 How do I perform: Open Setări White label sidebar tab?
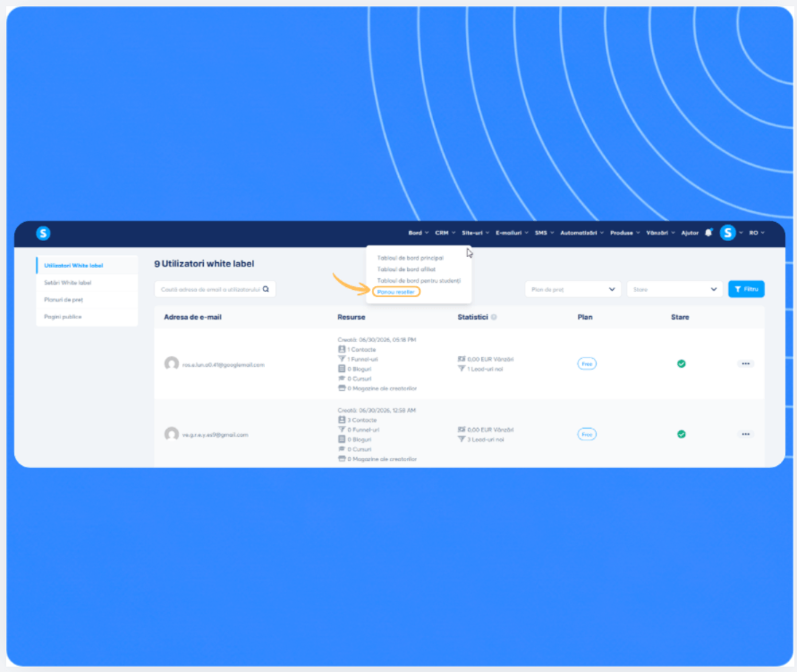[87, 283]
